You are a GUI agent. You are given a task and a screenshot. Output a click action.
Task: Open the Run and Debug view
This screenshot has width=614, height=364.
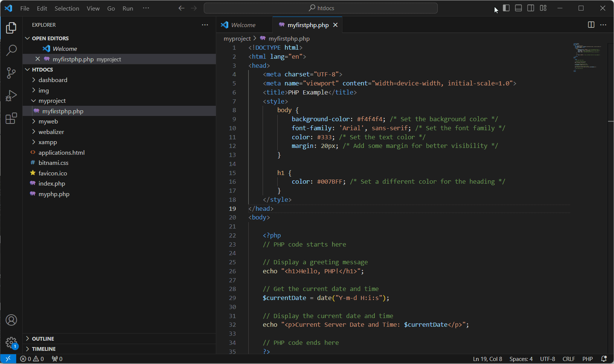pos(11,96)
